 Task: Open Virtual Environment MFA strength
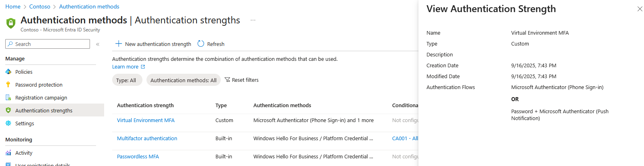click(x=146, y=120)
